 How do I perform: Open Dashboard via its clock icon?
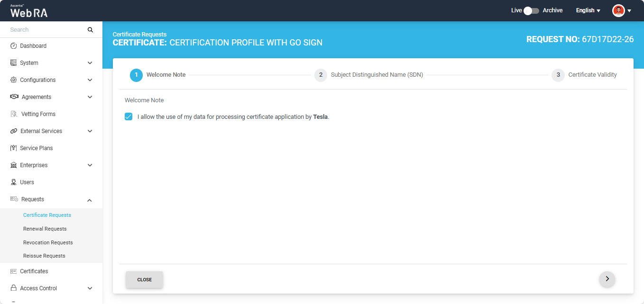coord(13,46)
